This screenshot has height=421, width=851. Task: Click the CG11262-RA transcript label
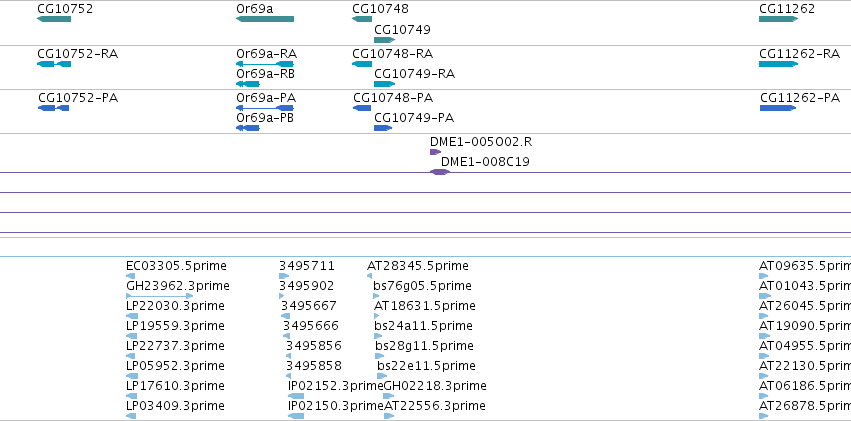click(799, 54)
